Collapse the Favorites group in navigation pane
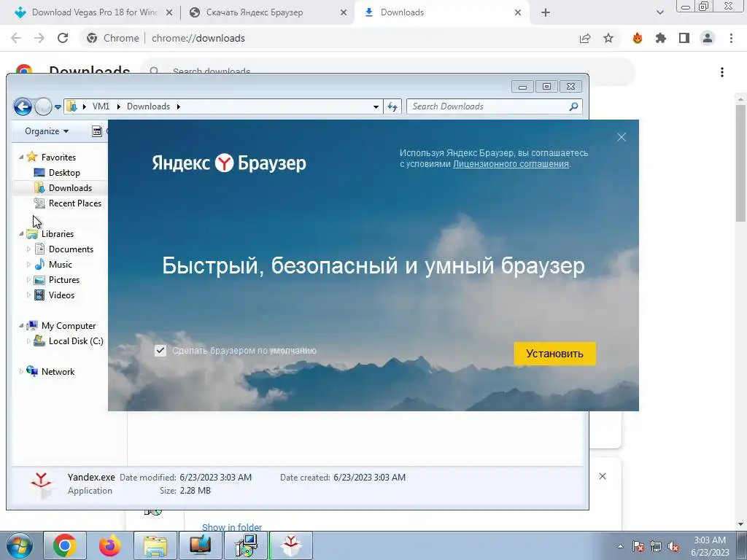 (21, 157)
